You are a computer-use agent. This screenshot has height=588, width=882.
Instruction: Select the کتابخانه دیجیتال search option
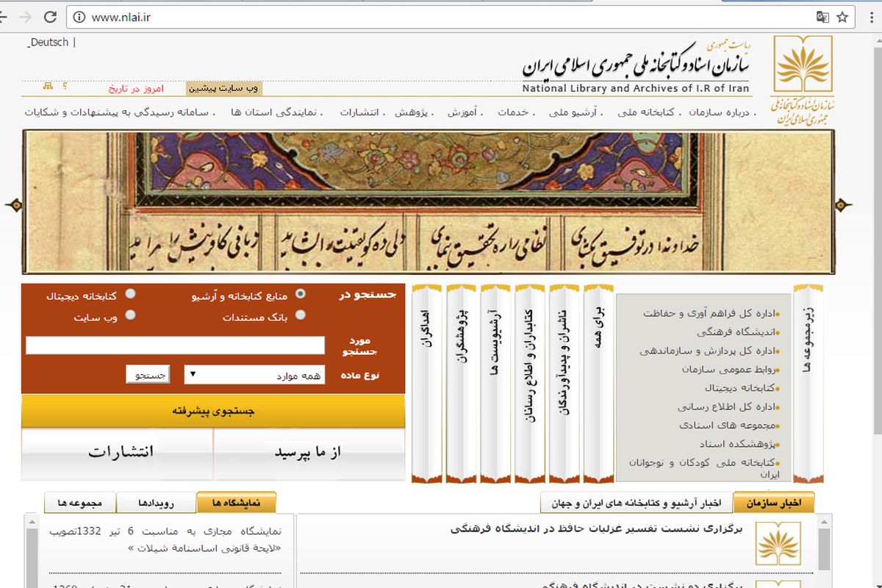click(x=132, y=295)
